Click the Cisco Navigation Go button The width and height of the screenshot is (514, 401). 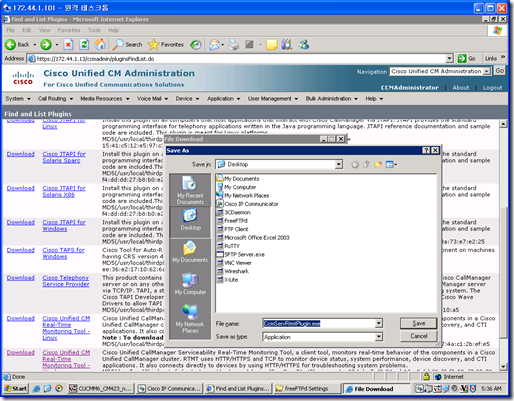click(x=499, y=71)
